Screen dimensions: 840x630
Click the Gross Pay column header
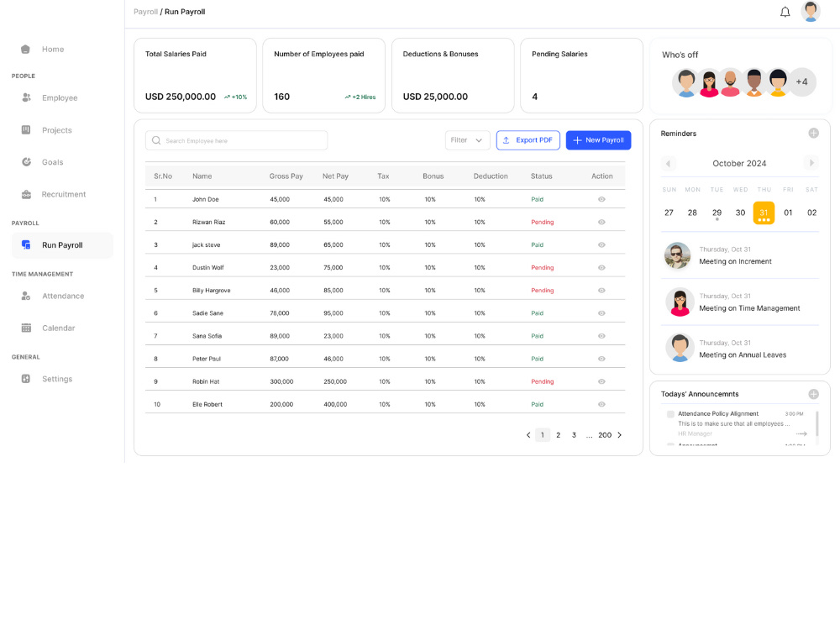click(286, 176)
